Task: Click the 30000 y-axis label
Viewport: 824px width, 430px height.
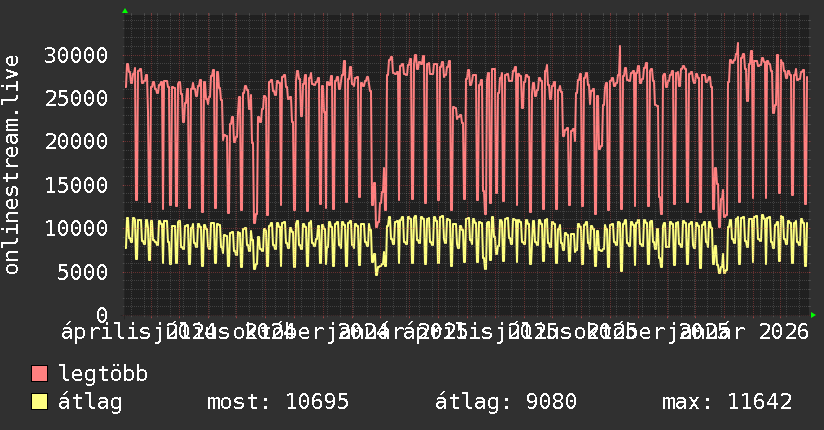Action: pyautogui.click(x=76, y=55)
